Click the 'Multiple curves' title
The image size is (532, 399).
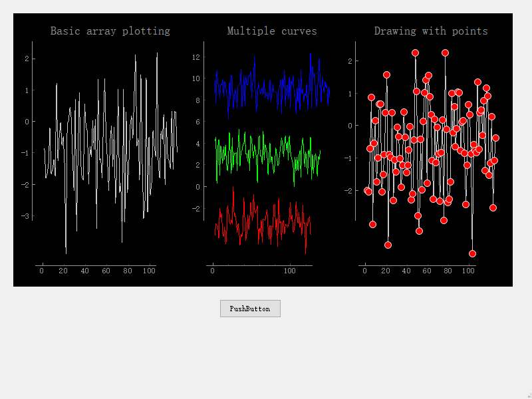271,31
